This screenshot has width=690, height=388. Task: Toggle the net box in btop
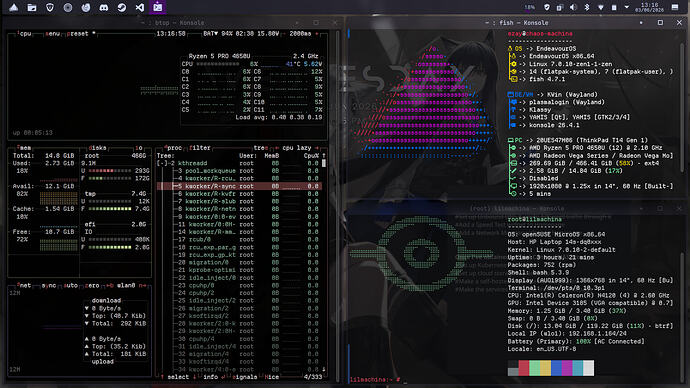(24, 286)
